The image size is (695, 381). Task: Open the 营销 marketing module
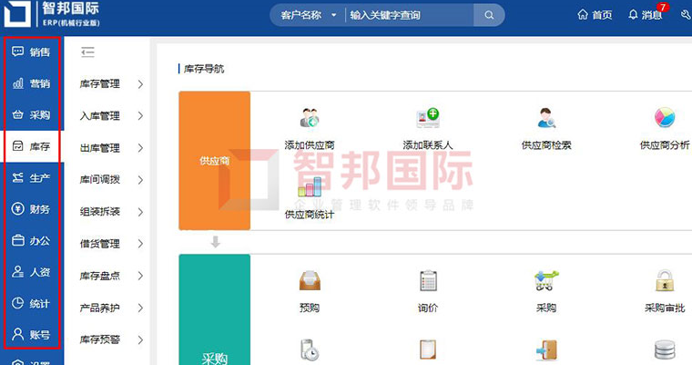(31, 84)
